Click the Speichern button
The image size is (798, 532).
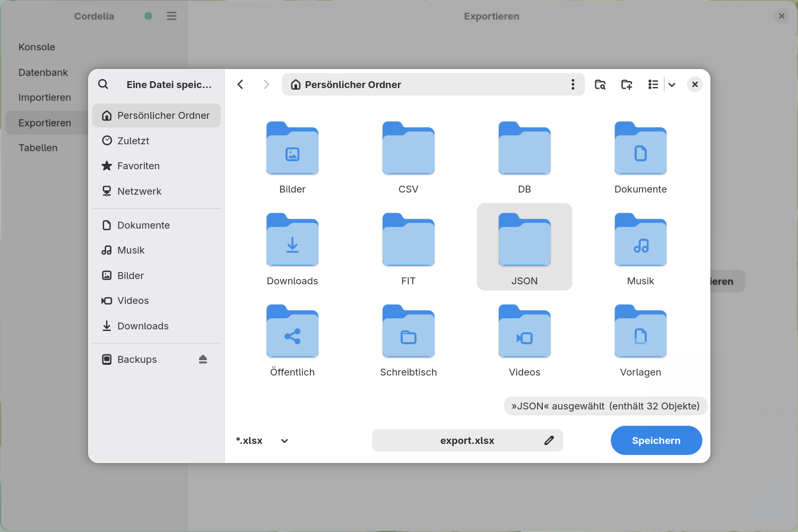tap(656, 440)
